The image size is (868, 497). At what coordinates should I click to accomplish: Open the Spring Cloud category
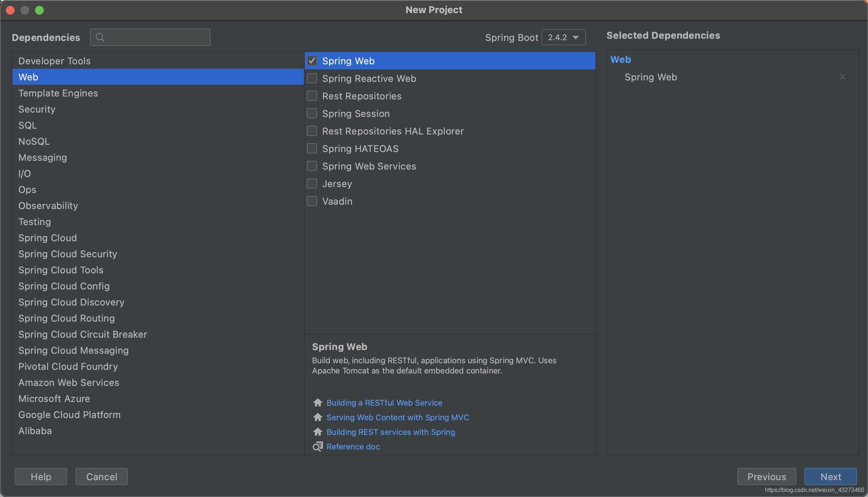click(158, 238)
